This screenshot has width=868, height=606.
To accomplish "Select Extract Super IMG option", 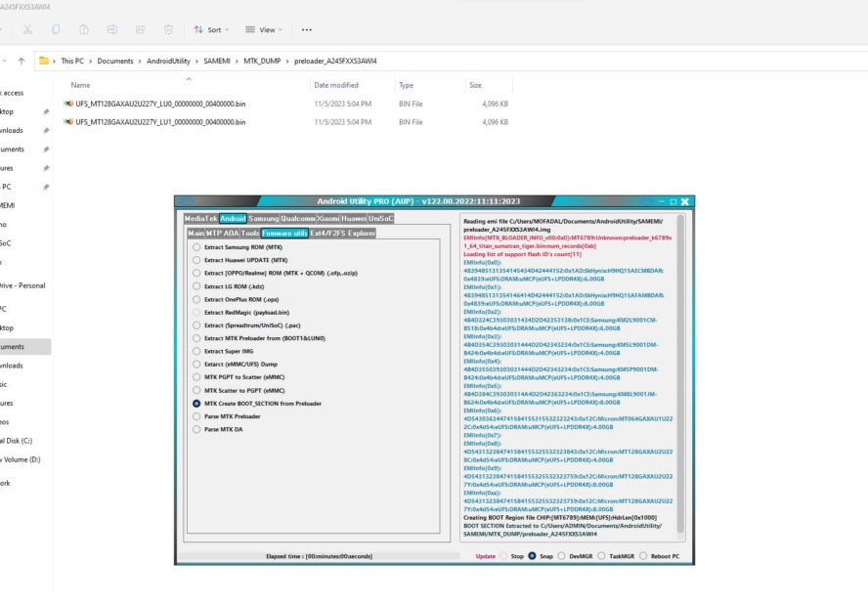I will click(196, 351).
